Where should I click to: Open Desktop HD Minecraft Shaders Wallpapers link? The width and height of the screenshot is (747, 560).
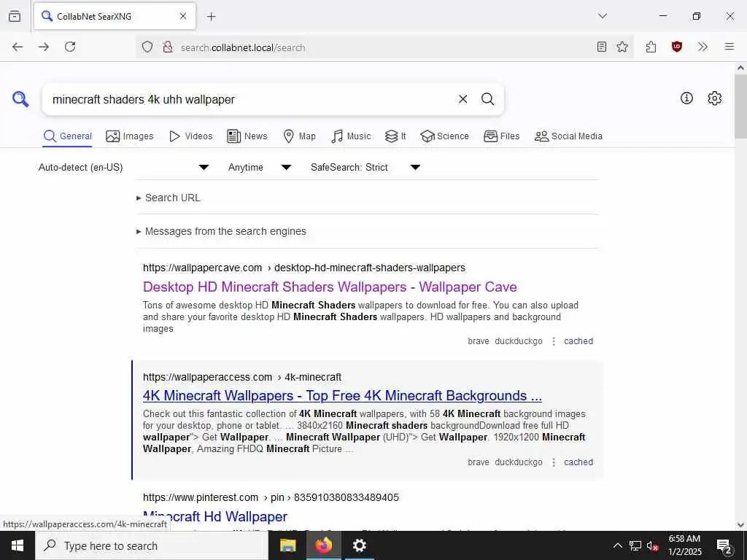pos(330,287)
